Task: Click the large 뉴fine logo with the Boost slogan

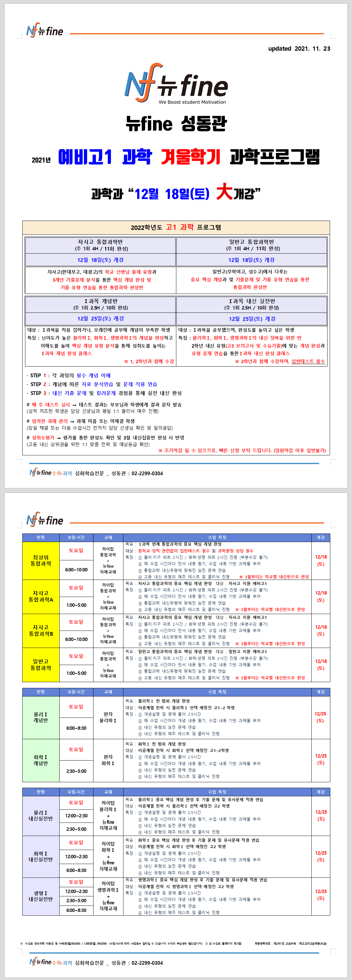Action: 176,83
